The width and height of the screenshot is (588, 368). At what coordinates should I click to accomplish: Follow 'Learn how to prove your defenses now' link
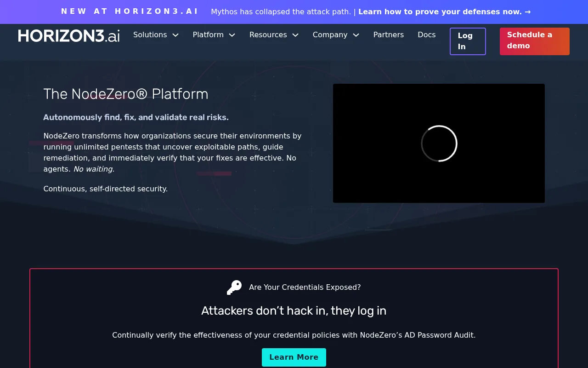click(x=445, y=12)
